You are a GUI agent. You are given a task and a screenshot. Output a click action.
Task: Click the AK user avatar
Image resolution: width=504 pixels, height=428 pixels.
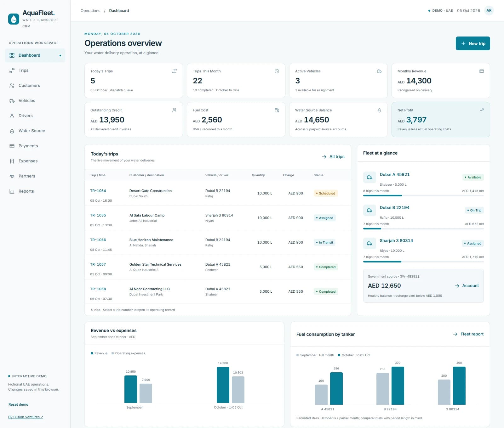coord(489,10)
